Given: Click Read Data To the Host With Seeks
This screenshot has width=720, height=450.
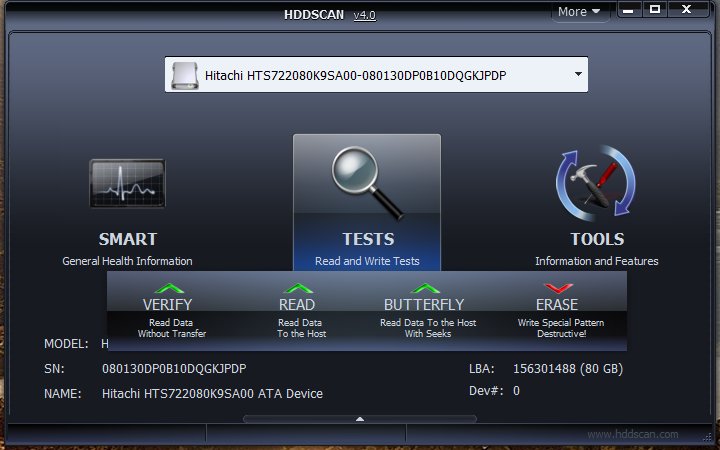Looking at the screenshot, I should tap(428, 328).
